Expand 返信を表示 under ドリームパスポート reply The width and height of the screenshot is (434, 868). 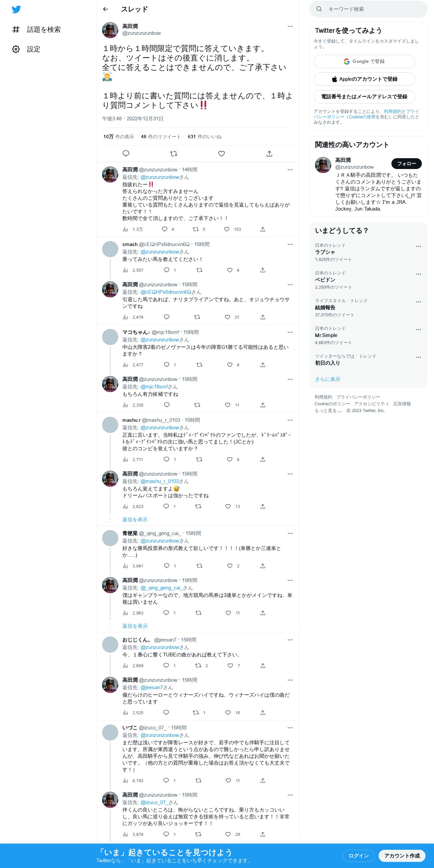coord(135,520)
